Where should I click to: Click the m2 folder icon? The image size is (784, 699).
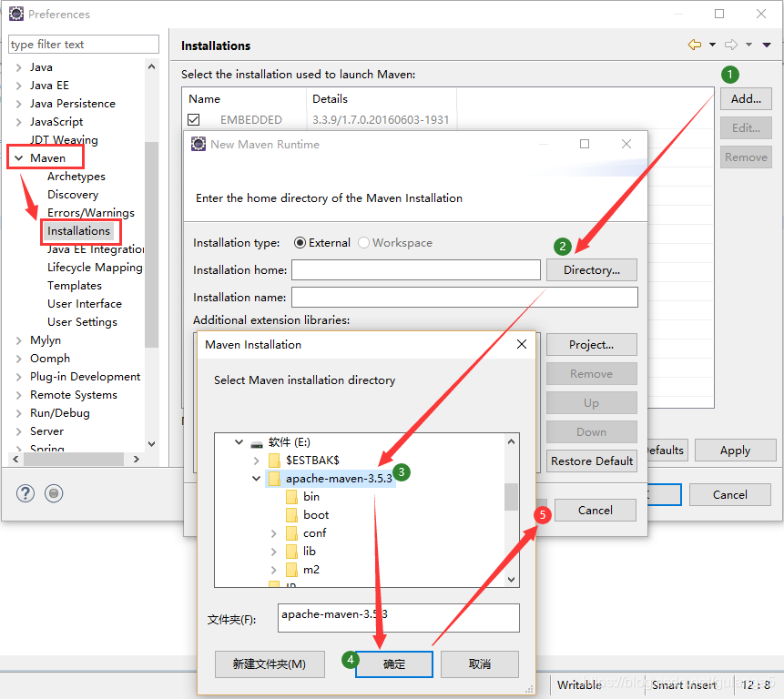point(292,570)
